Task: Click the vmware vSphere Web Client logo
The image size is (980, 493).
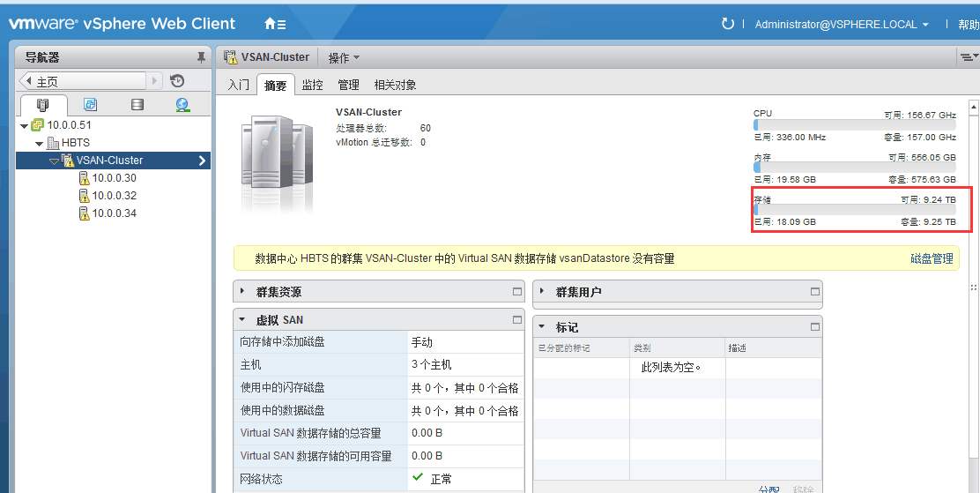Action: click(122, 24)
